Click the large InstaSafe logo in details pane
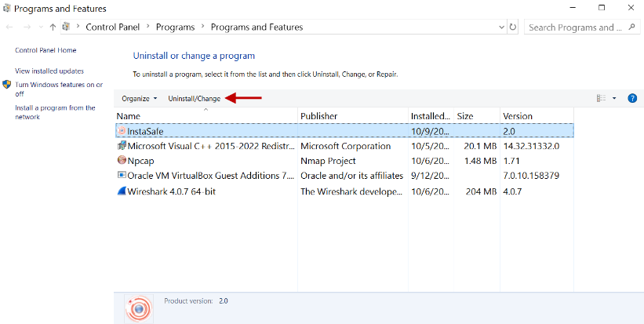 tap(139, 308)
